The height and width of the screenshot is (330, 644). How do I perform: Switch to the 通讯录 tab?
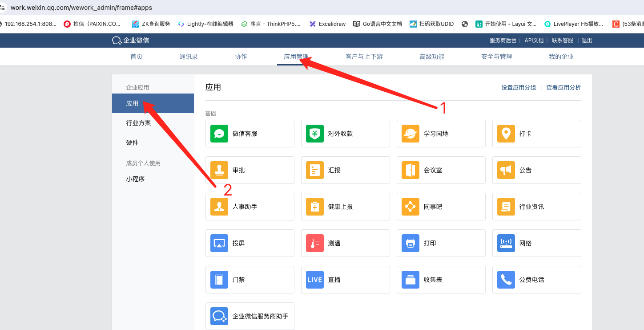(x=189, y=57)
